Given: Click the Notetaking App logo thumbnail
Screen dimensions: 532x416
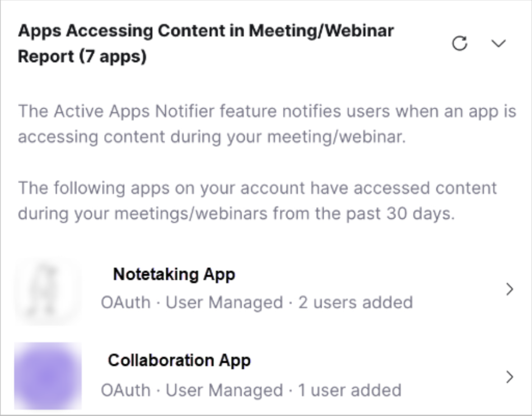Looking at the screenshot, I should 48,292.
